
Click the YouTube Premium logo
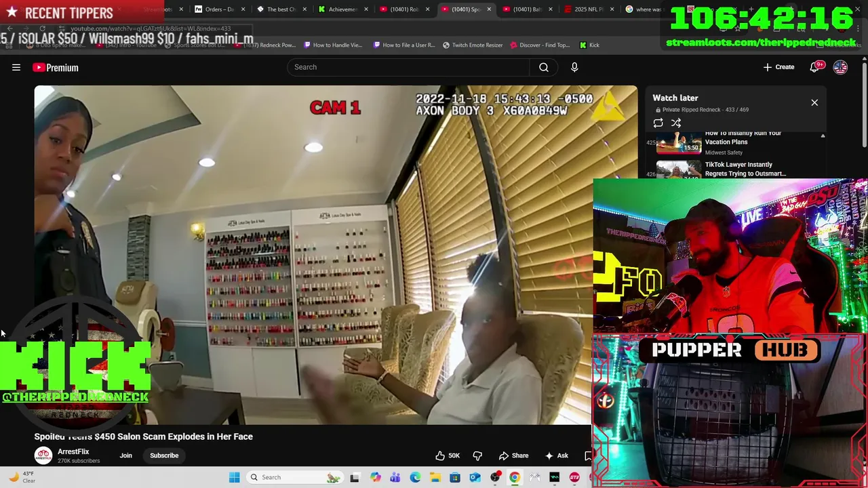pyautogui.click(x=56, y=67)
